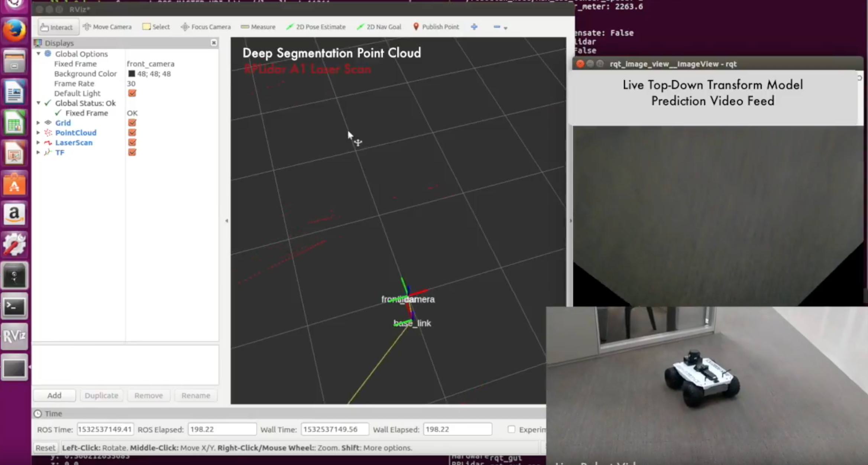
Task: Expand the PointCloud display settings
Action: [39, 133]
